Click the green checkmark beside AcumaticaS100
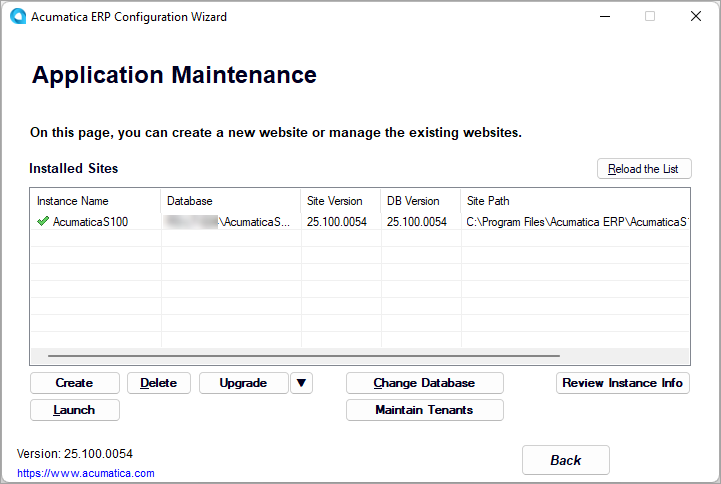The width and height of the screenshot is (721, 484). [x=43, y=222]
